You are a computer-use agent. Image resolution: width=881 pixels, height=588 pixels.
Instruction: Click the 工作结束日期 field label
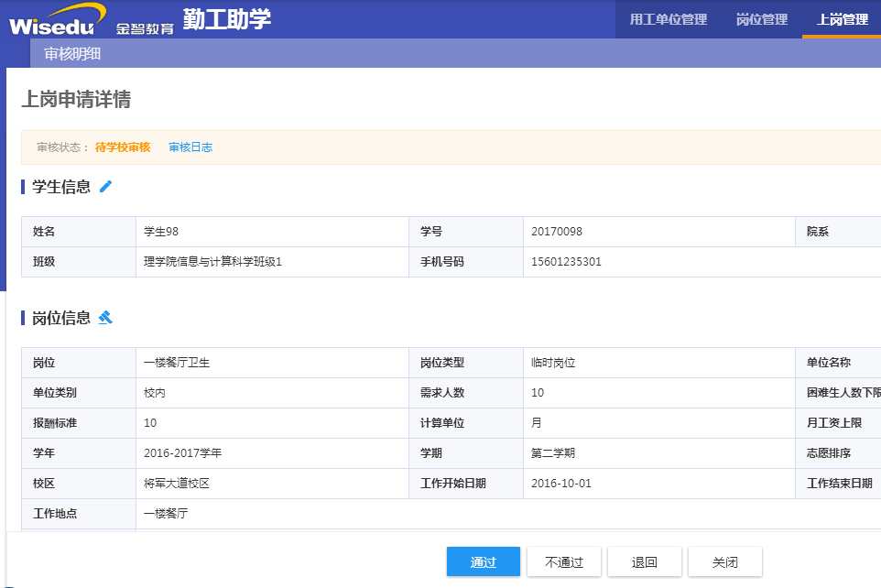click(x=840, y=484)
